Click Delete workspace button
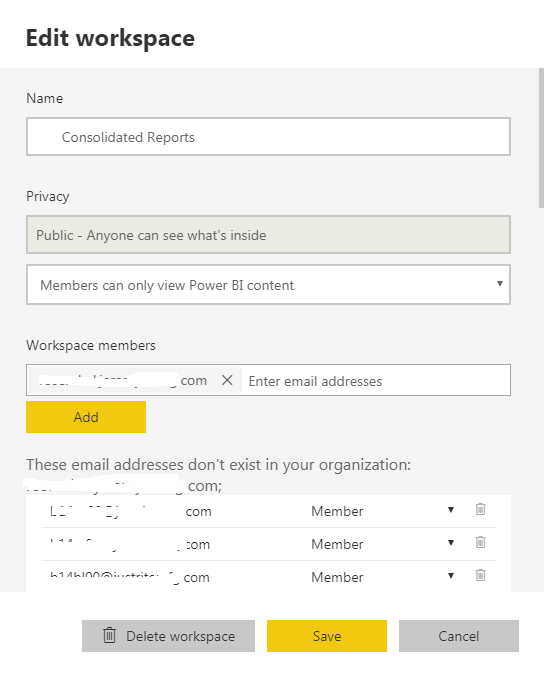Viewport: 544px width, 682px height. click(x=168, y=636)
